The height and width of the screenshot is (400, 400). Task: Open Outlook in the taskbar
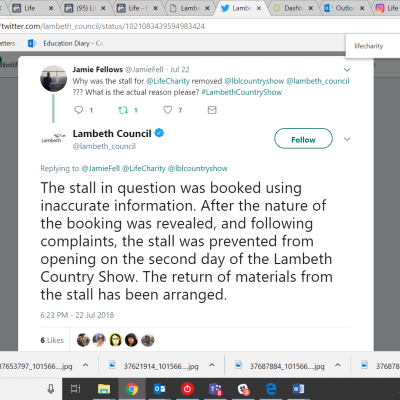tap(160, 389)
